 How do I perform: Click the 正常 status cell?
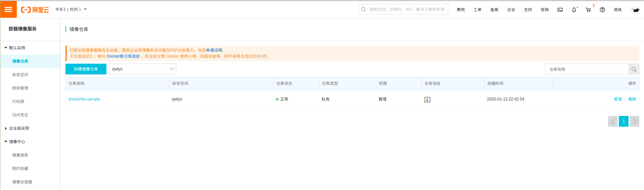(282, 99)
